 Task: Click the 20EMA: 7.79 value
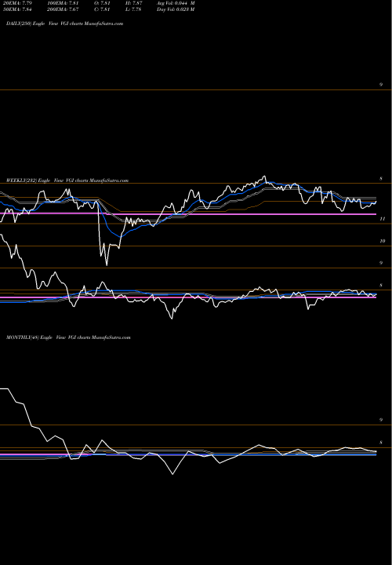click(17, 3)
